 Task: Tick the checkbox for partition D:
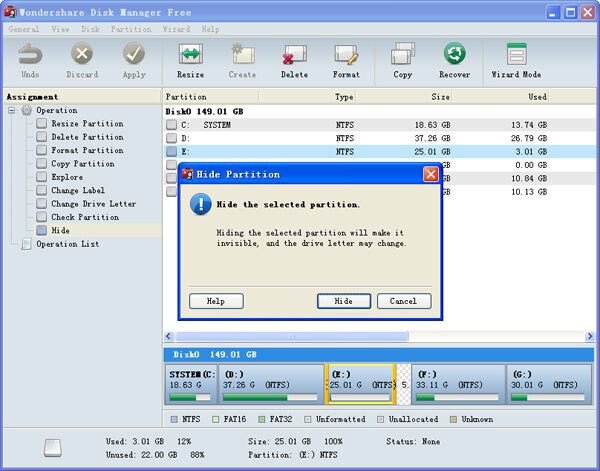click(171, 138)
